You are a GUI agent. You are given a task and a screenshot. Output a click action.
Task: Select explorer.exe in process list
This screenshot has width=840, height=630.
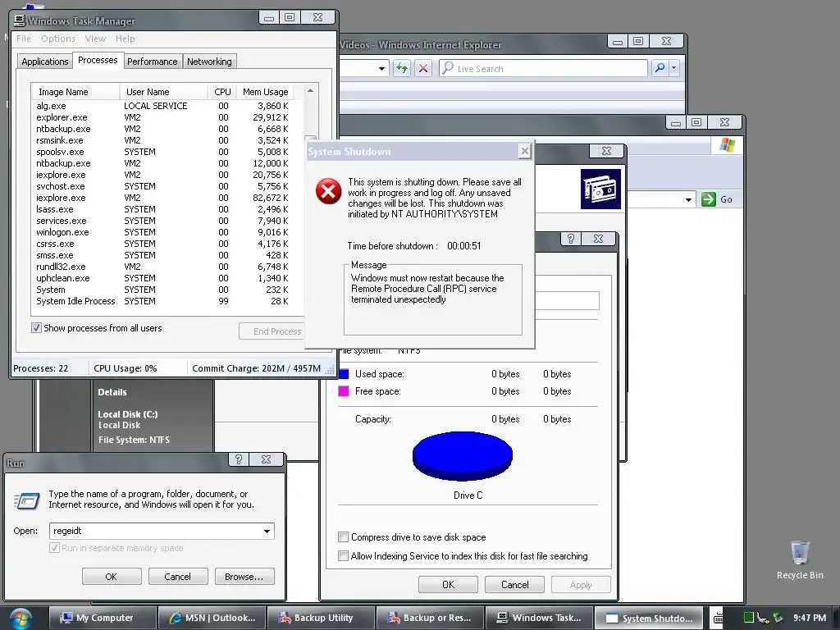[x=163, y=117]
